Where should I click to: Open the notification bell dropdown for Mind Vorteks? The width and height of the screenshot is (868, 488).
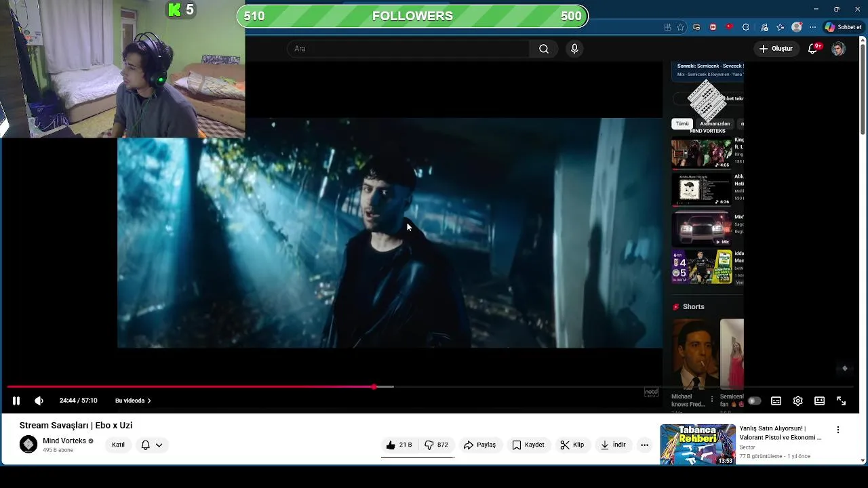coord(152,445)
